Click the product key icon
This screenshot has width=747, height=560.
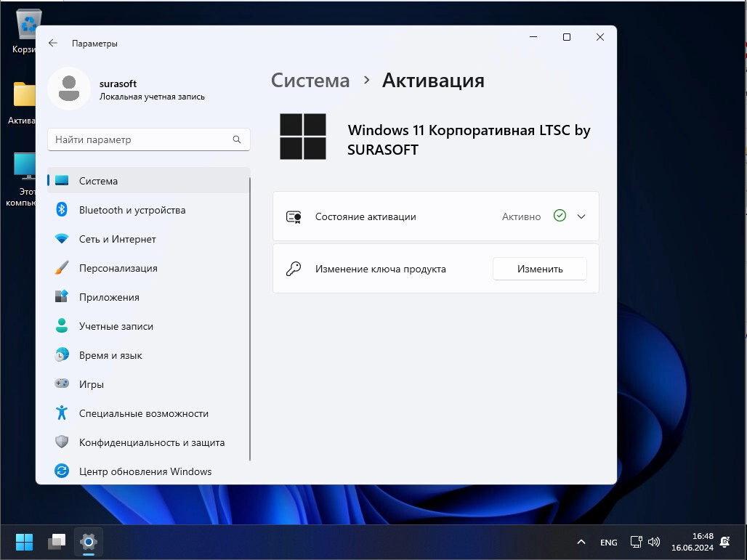click(x=294, y=269)
